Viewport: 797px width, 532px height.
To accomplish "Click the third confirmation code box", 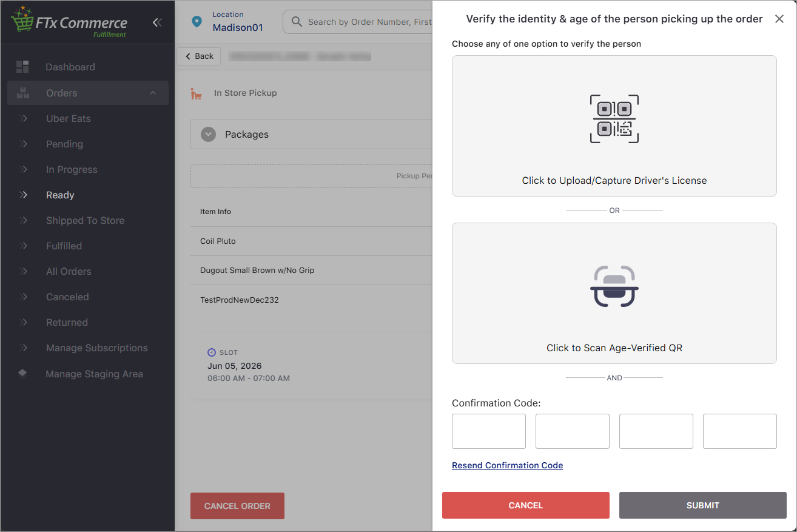I will [656, 431].
